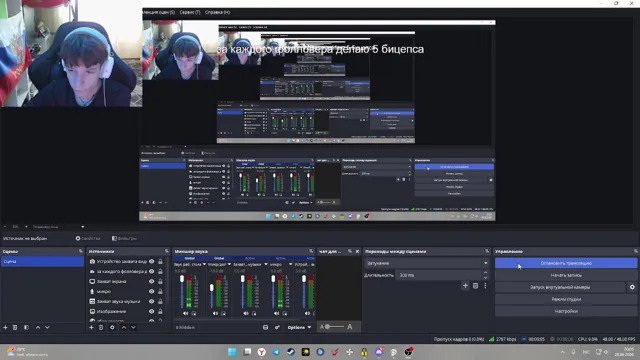Add a new source with plus icon
The height and width of the screenshot is (360, 640).
click(91, 327)
